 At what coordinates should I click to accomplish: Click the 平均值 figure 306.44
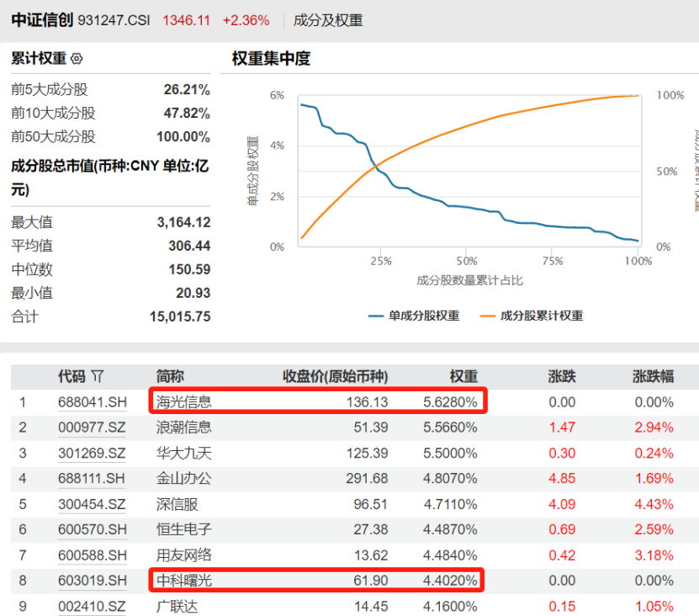pos(189,246)
